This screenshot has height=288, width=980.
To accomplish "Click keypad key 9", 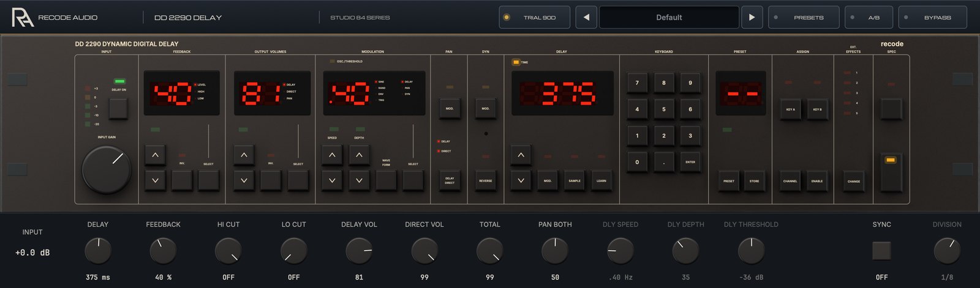I will pos(690,83).
